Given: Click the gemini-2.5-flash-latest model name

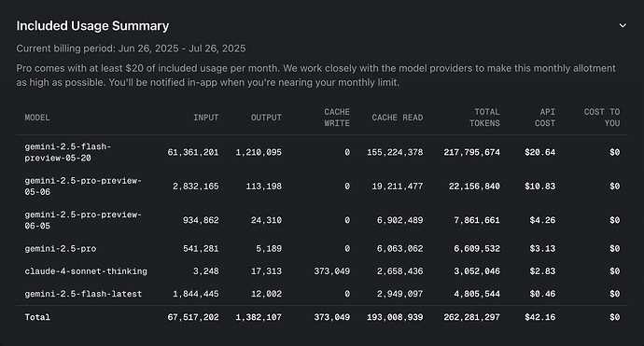Looking at the screenshot, I should (83, 294).
